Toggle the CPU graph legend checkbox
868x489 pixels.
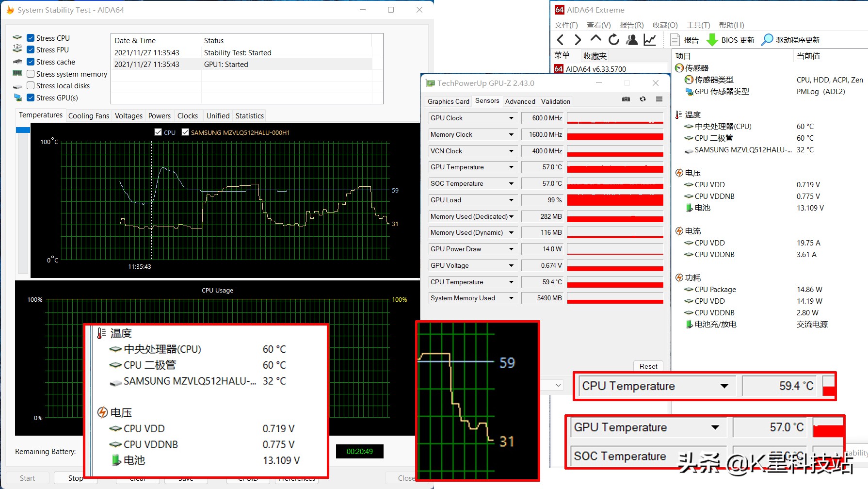click(x=158, y=132)
